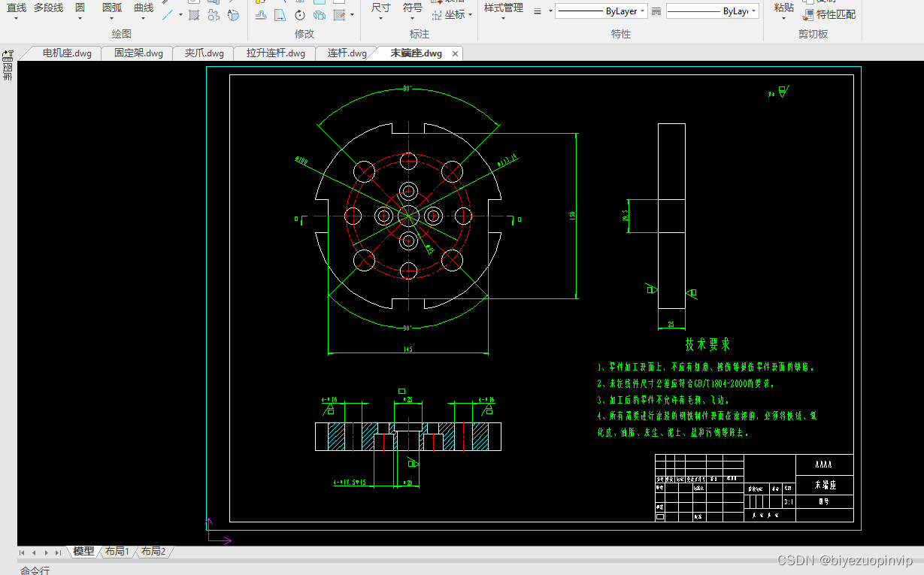
Task: Click the 直线 line button label
Action: 16,7
